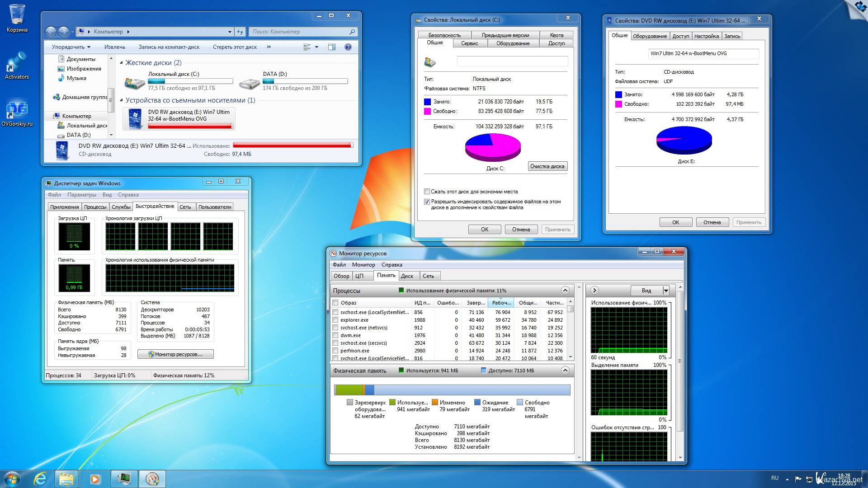The width and height of the screenshot is (868, 488).
Task: Open 'Безопасность' tab in disk C properties
Action: 444,35
